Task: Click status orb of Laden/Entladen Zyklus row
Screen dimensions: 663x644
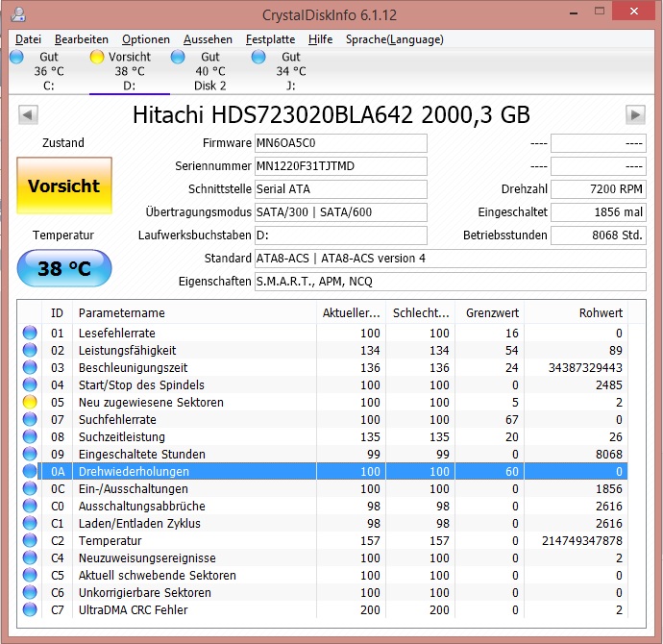Action: pos(30,523)
